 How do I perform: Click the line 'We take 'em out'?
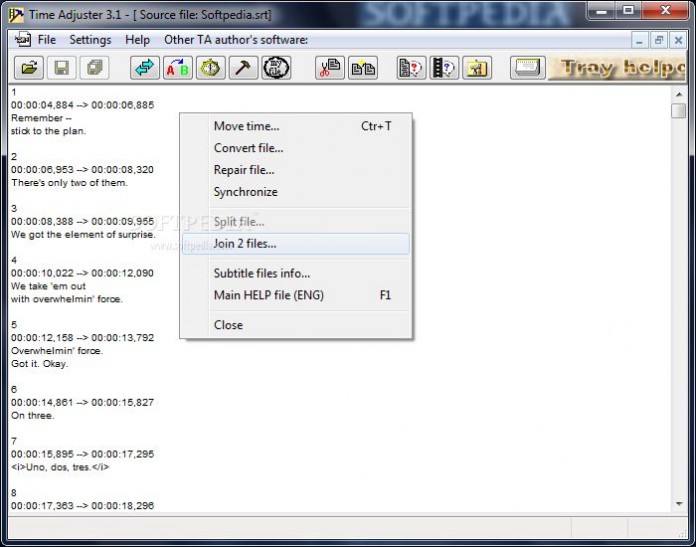[48, 286]
